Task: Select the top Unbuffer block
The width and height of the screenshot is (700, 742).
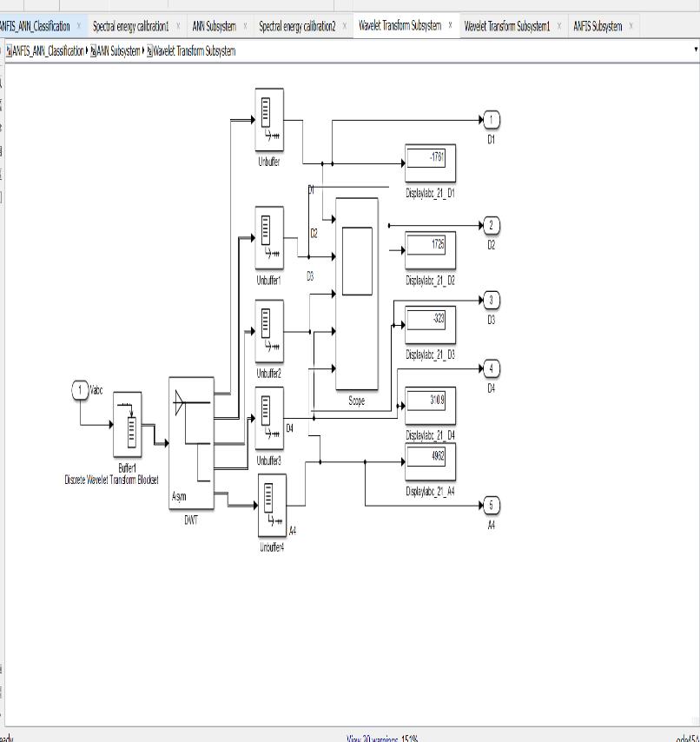Action: pos(269,120)
